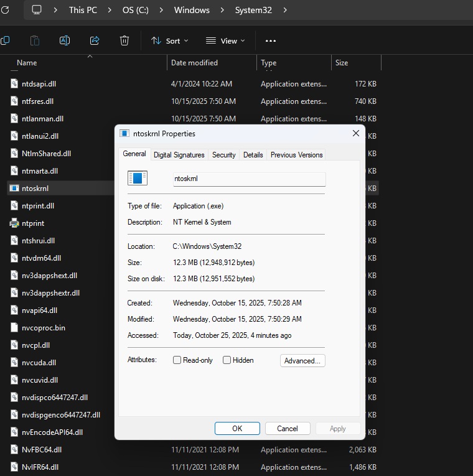The height and width of the screenshot is (476, 473).
Task: Expand the chevron after System32 in address bar
Action: click(x=285, y=10)
